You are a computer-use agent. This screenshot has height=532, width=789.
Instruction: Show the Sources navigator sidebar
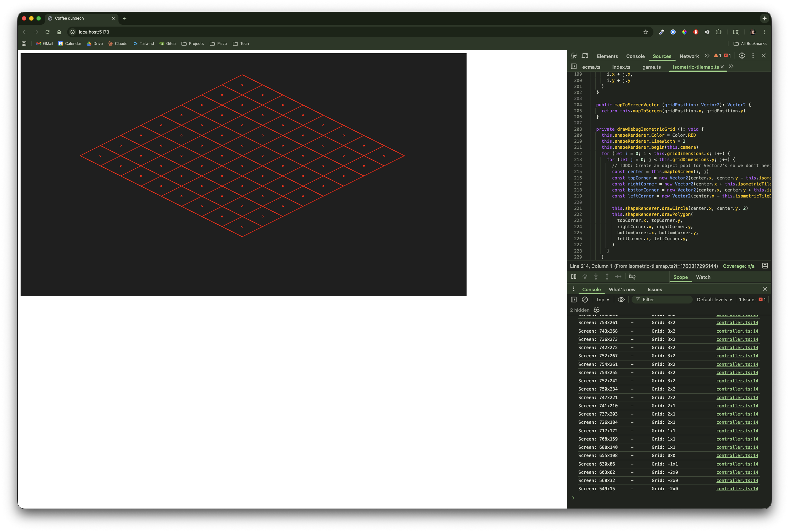point(574,66)
